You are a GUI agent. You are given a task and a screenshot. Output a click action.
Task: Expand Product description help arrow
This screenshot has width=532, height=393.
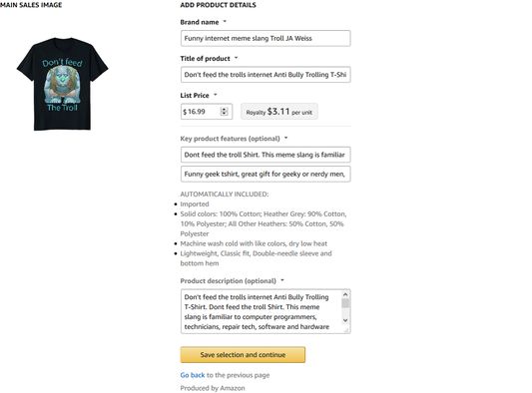coord(282,280)
